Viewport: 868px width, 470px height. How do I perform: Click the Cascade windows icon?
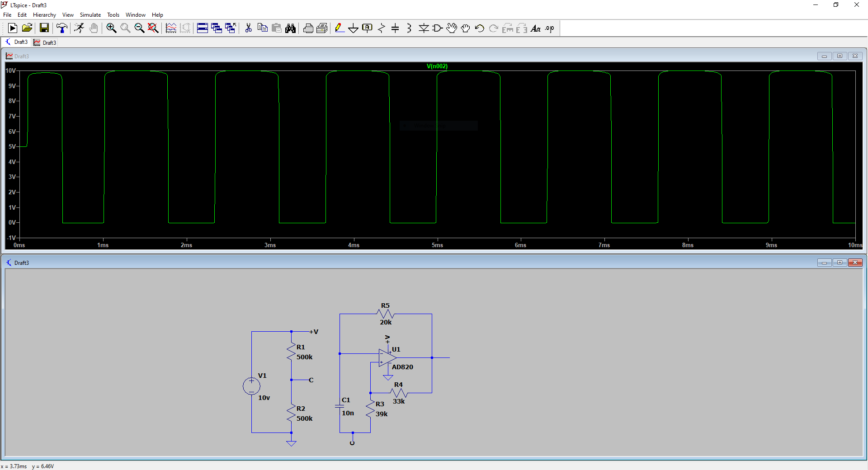217,28
